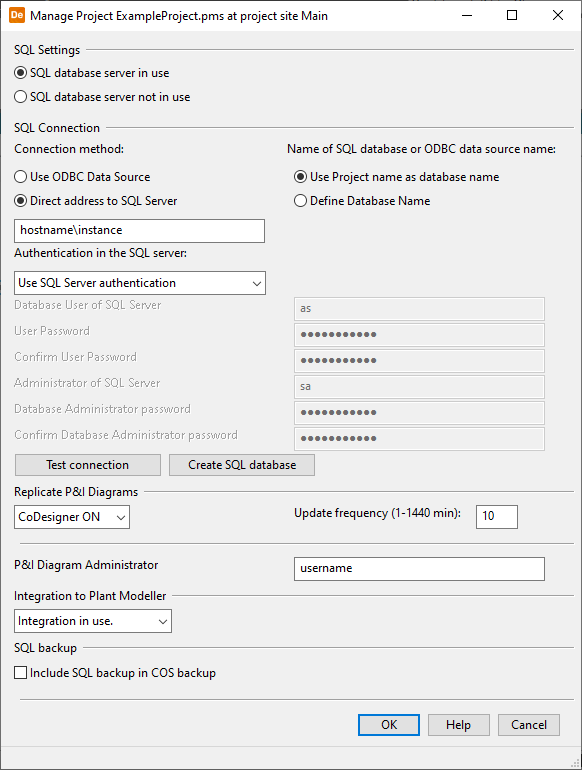Click the De application icon in title bar
Viewport: 582px width, 770px height.
click(x=17, y=15)
